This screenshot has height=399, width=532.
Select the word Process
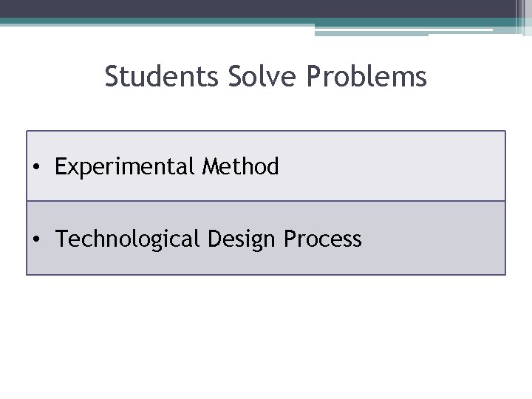click(x=323, y=239)
